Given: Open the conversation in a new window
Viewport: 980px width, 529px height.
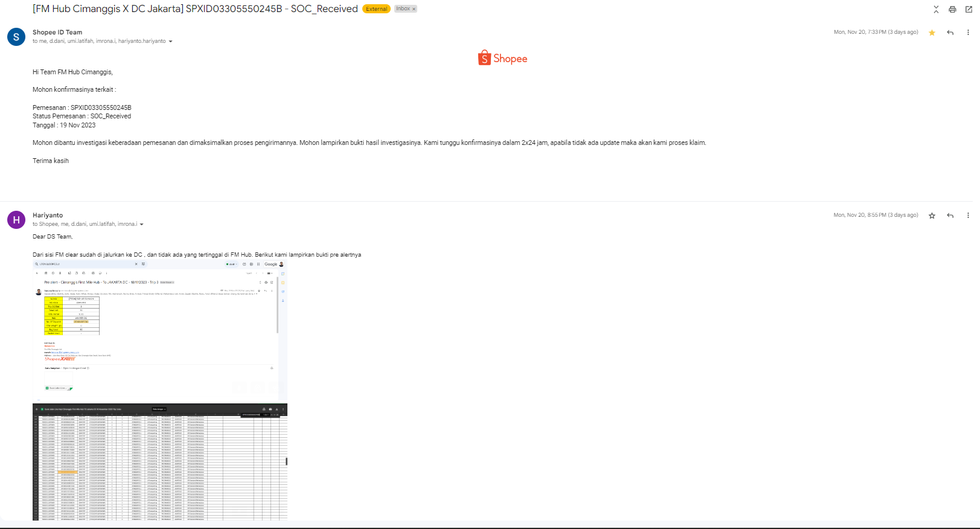Looking at the screenshot, I should (969, 9).
